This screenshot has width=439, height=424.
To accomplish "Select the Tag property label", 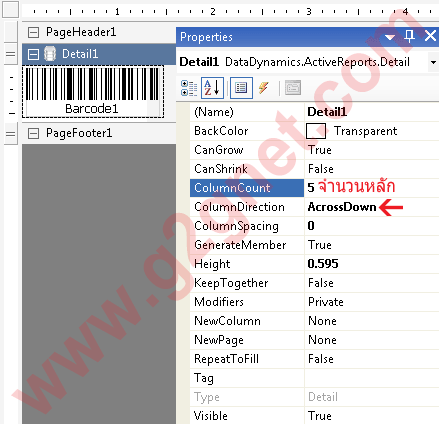I will [204, 378].
